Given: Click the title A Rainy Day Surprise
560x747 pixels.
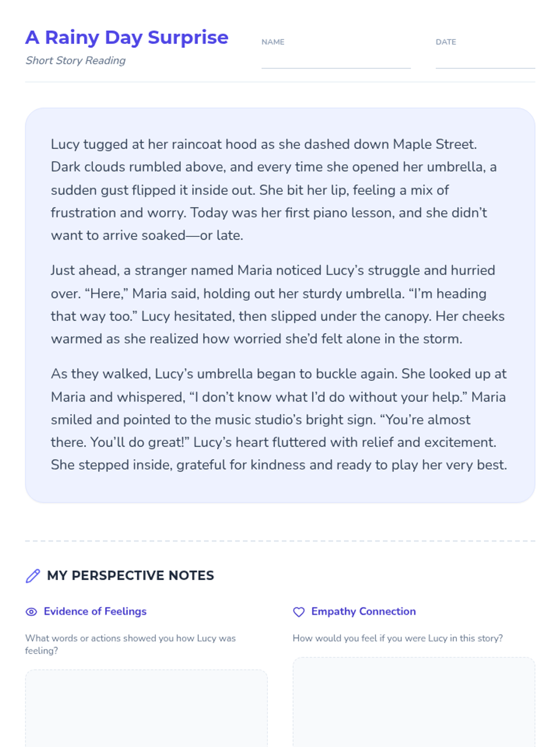Looking at the screenshot, I should click(x=127, y=37).
